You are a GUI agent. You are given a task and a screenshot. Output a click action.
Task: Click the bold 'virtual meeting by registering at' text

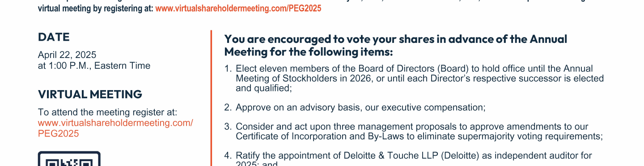click(x=95, y=8)
